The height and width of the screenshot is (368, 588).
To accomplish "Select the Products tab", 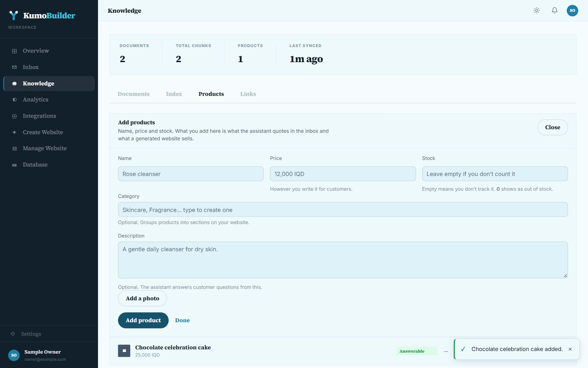I will click(x=211, y=94).
